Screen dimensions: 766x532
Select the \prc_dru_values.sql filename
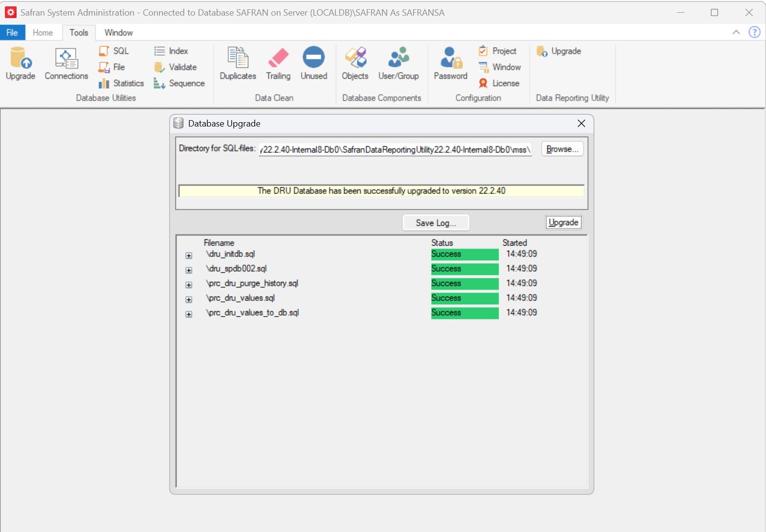240,298
